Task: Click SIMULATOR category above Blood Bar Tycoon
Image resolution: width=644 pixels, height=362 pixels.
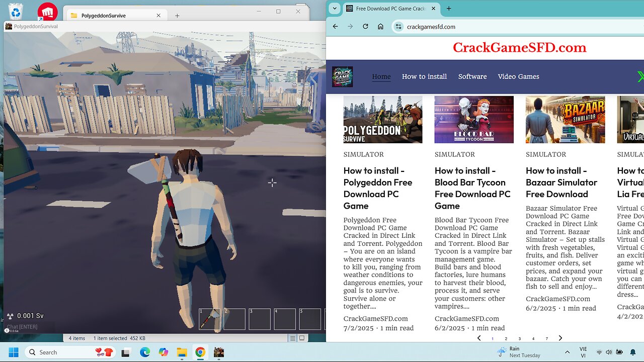Action: click(x=455, y=154)
